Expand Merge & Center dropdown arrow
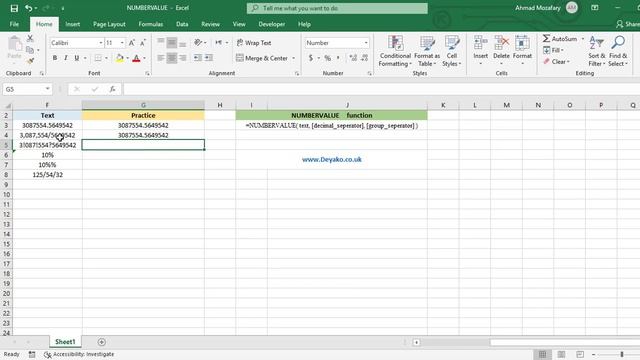This screenshot has height=360, width=640. (x=293, y=58)
